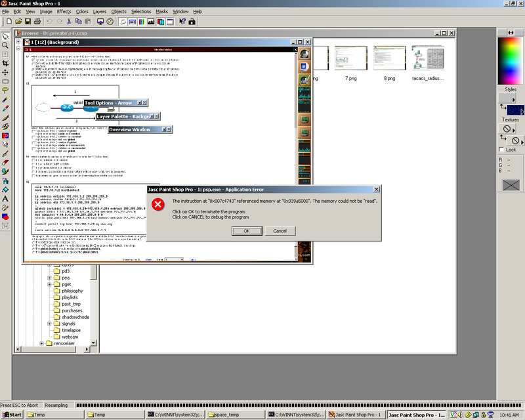Expand the signals folder in tree
This screenshot has width=525, height=420.
click(49, 324)
